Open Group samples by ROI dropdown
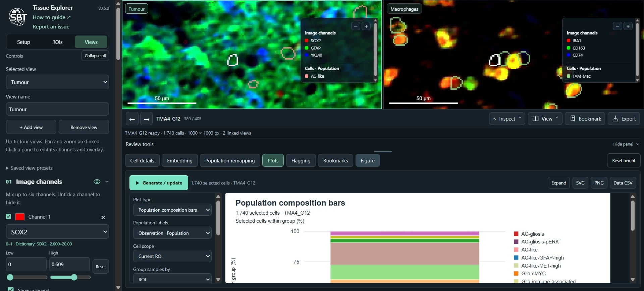Viewport: 644px width, 291px height. pos(172,279)
